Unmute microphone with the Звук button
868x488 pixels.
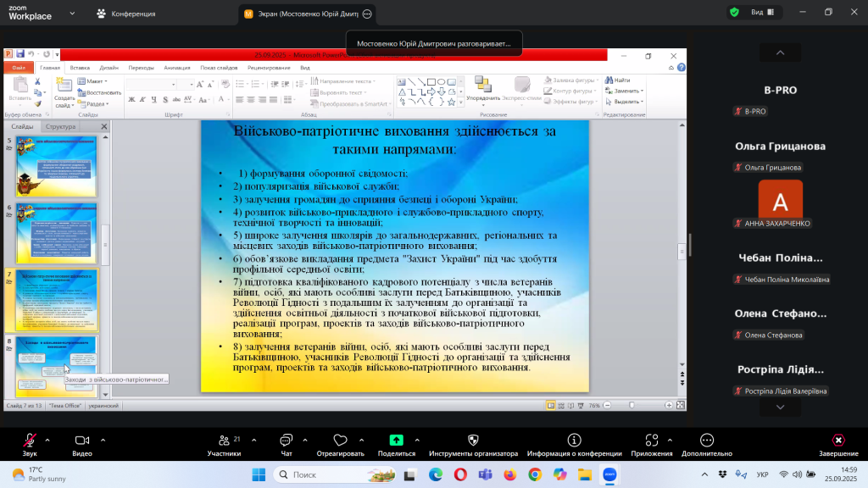pos(30,441)
